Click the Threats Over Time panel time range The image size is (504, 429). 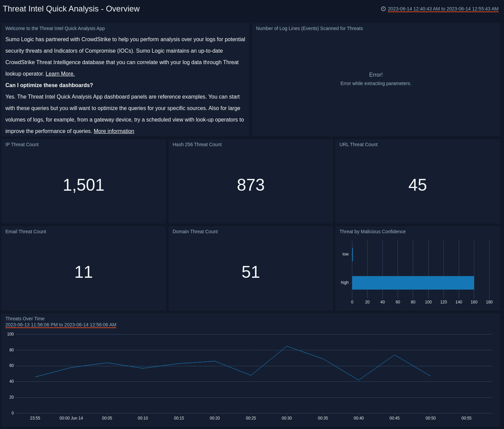pos(61,325)
